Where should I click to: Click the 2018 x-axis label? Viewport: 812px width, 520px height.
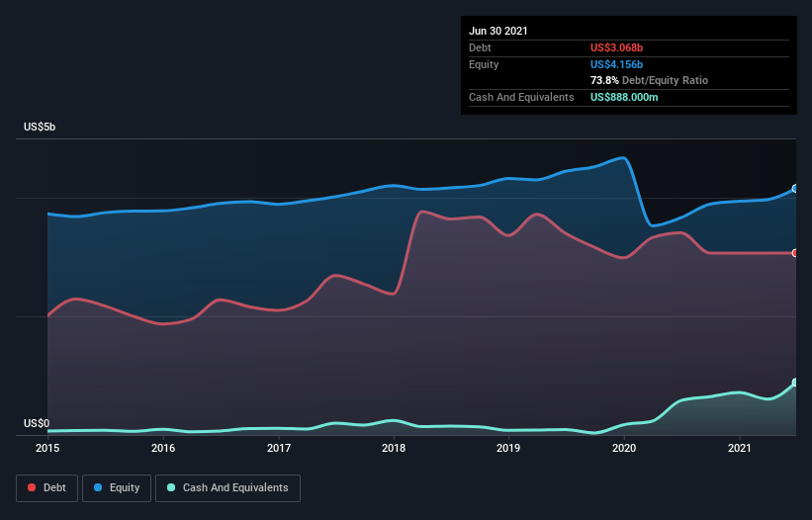(x=394, y=448)
